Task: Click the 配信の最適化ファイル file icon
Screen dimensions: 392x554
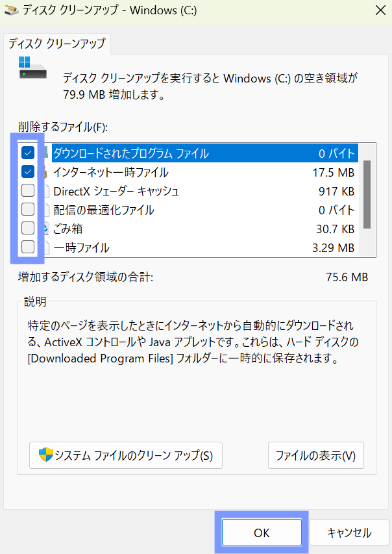Action: click(46, 210)
